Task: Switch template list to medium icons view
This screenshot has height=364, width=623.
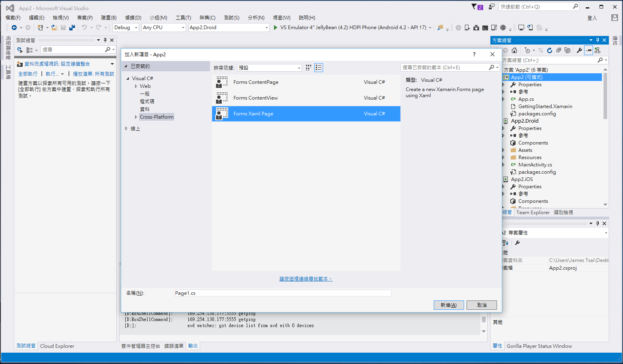Action: click(x=308, y=68)
